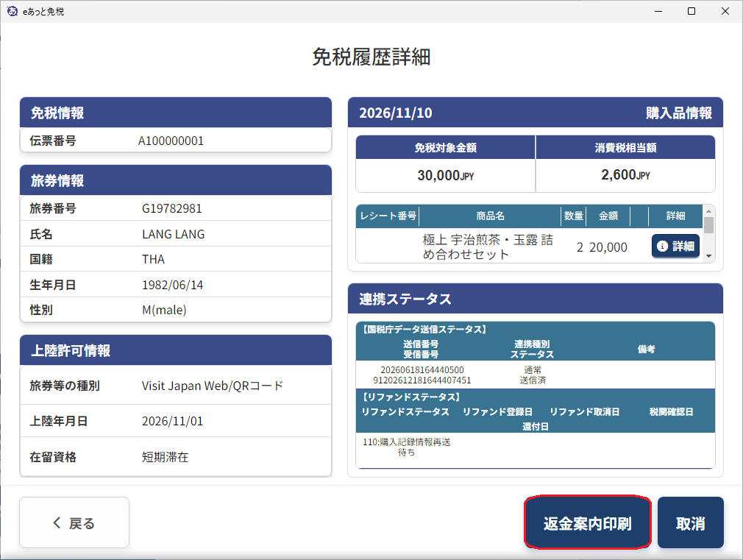Click the 免税情報 section header
This screenshot has height=560, width=743.
tap(176, 113)
